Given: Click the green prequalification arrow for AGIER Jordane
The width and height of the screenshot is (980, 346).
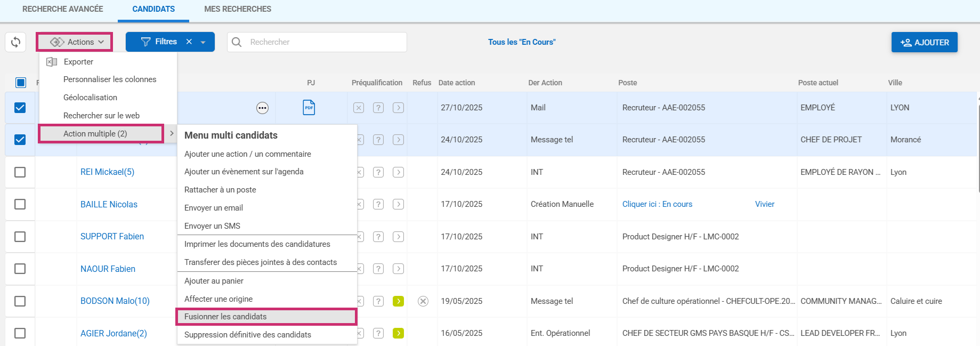Looking at the screenshot, I should tap(398, 333).
